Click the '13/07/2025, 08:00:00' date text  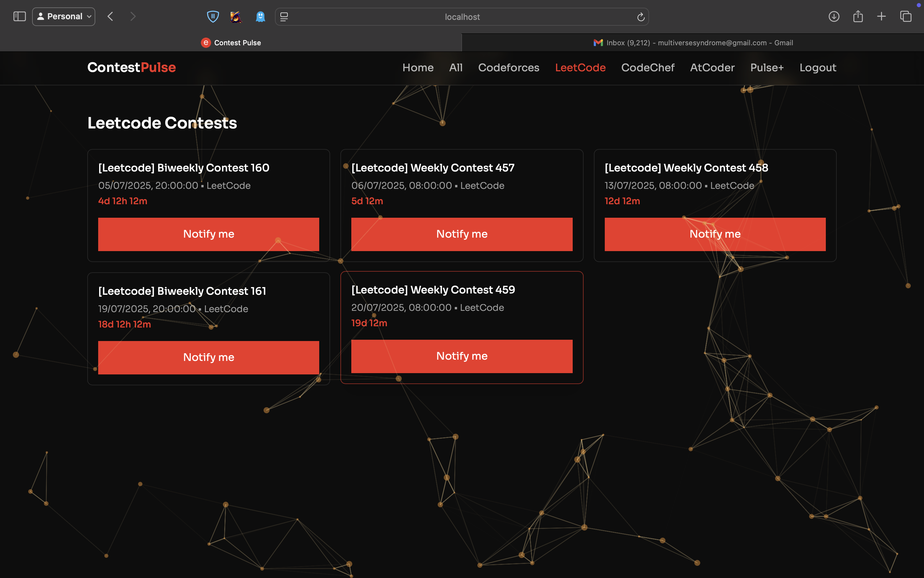pyautogui.click(x=653, y=186)
